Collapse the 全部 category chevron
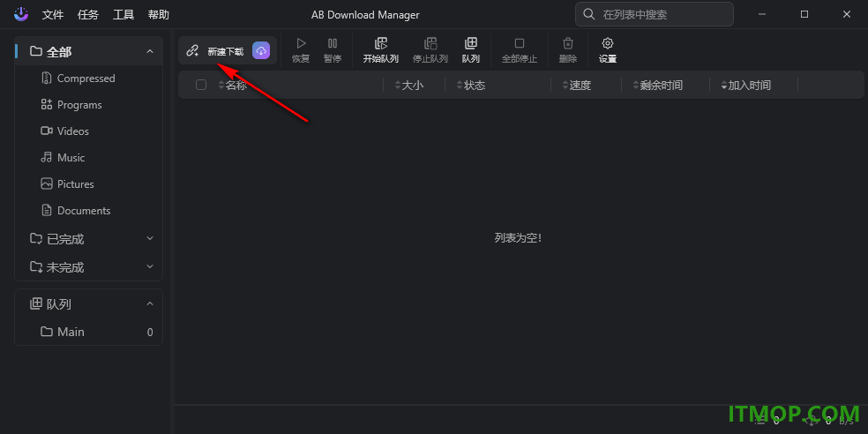868x434 pixels. [149, 51]
